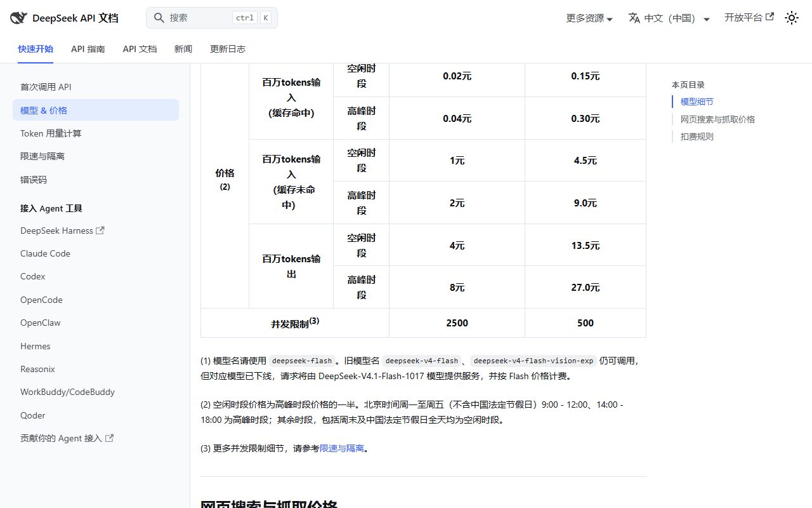Toggle light/dark mode sun icon
The width and height of the screenshot is (812, 508).
click(792, 18)
